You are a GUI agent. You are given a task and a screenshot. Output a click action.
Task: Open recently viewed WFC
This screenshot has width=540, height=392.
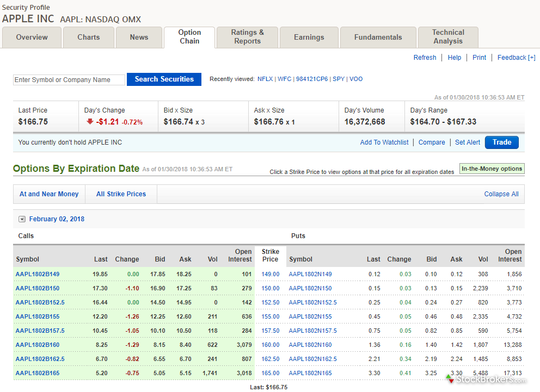[285, 79]
